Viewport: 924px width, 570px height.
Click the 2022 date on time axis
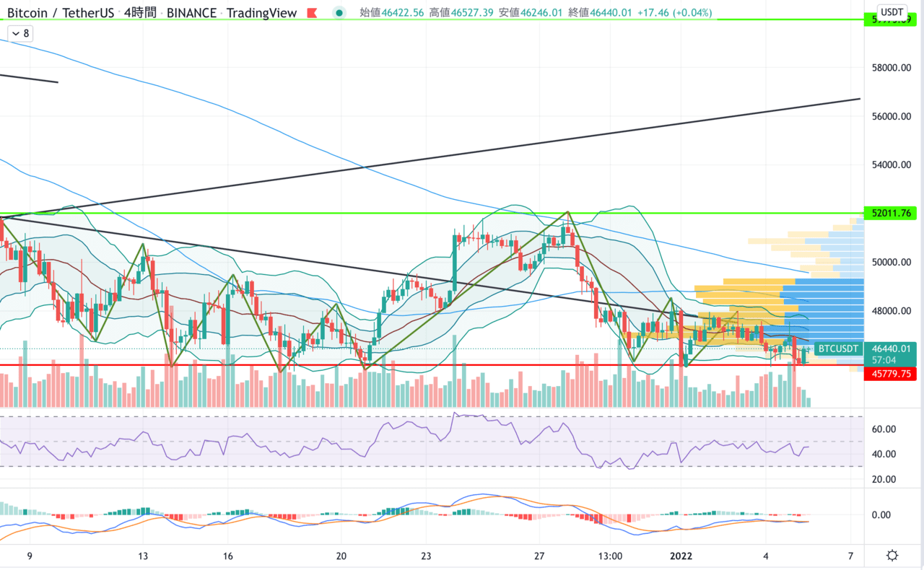click(x=681, y=556)
